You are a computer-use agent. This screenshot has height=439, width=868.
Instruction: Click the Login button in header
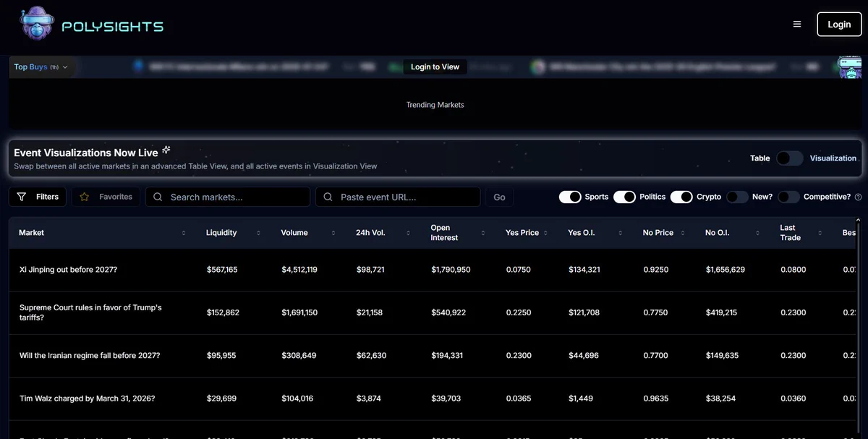(839, 24)
